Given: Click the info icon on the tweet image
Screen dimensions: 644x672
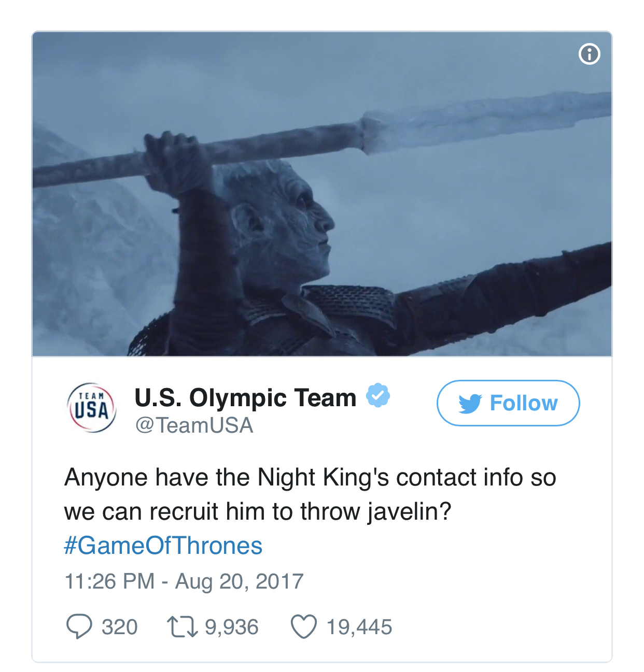Looking at the screenshot, I should click(589, 54).
